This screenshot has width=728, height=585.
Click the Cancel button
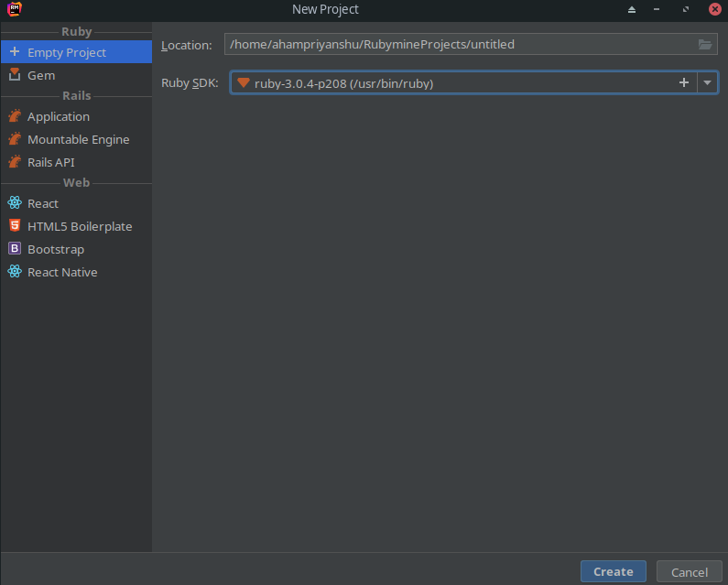(689, 572)
